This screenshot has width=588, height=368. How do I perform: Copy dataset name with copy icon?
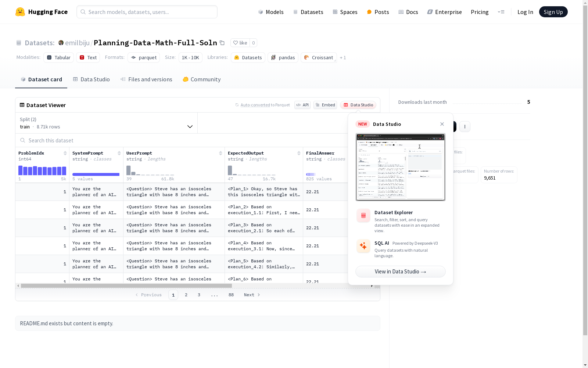pos(222,43)
